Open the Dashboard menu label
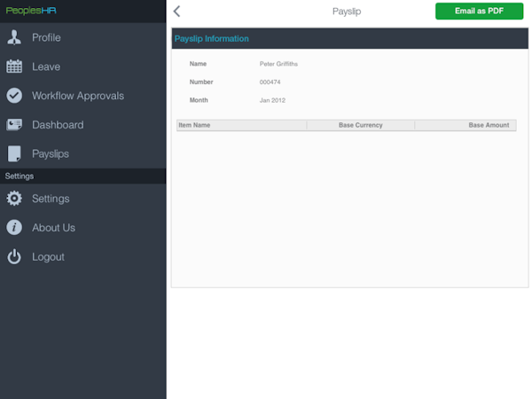This screenshot has height=399, width=532. [x=58, y=125]
